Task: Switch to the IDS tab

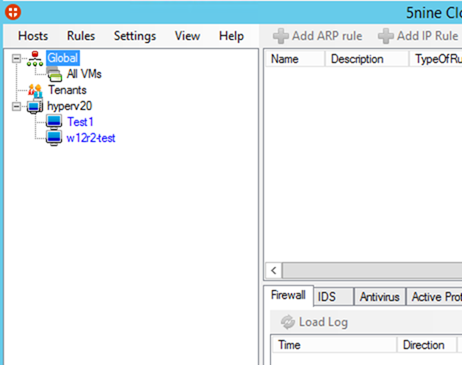Action: pos(333,297)
